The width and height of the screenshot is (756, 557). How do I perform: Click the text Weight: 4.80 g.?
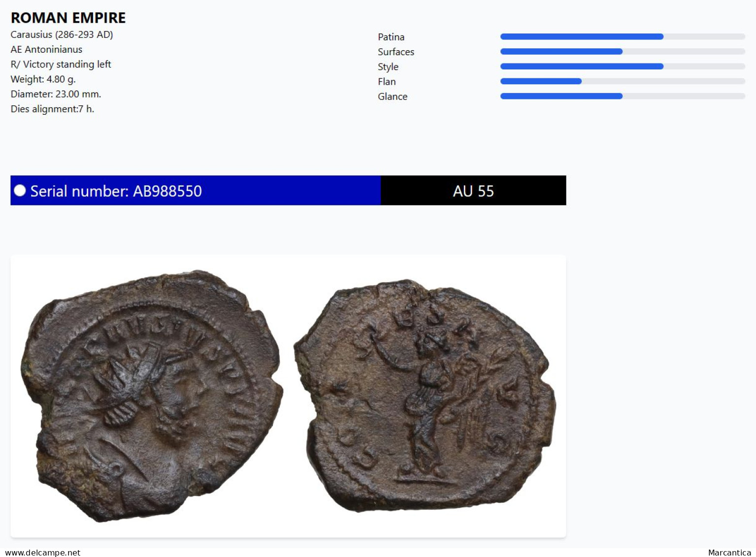(x=43, y=79)
